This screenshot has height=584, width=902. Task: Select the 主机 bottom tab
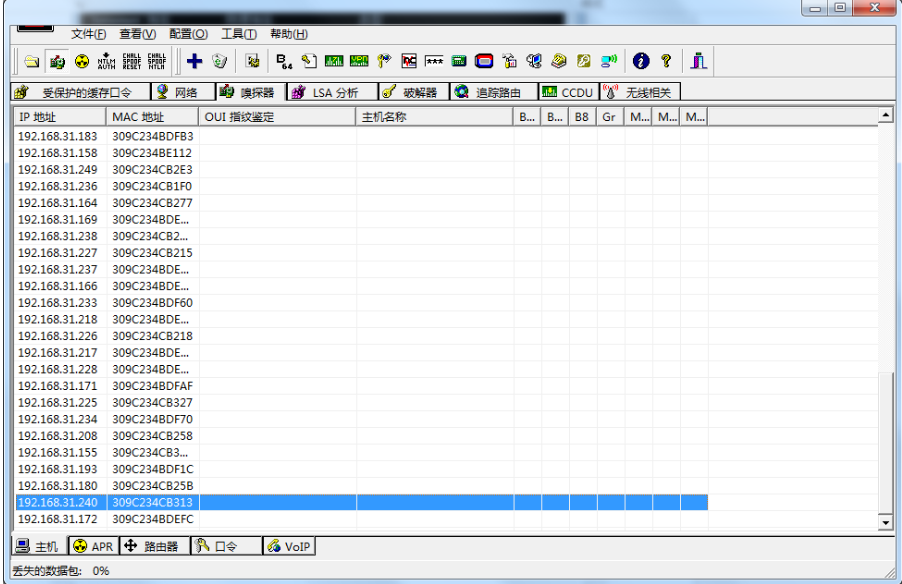(39, 546)
